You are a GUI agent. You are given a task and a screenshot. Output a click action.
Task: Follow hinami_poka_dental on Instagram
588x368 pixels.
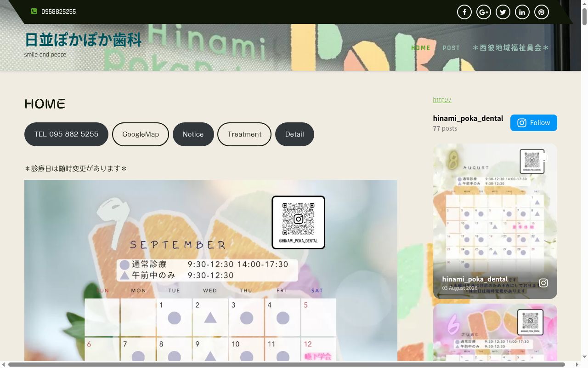(534, 123)
